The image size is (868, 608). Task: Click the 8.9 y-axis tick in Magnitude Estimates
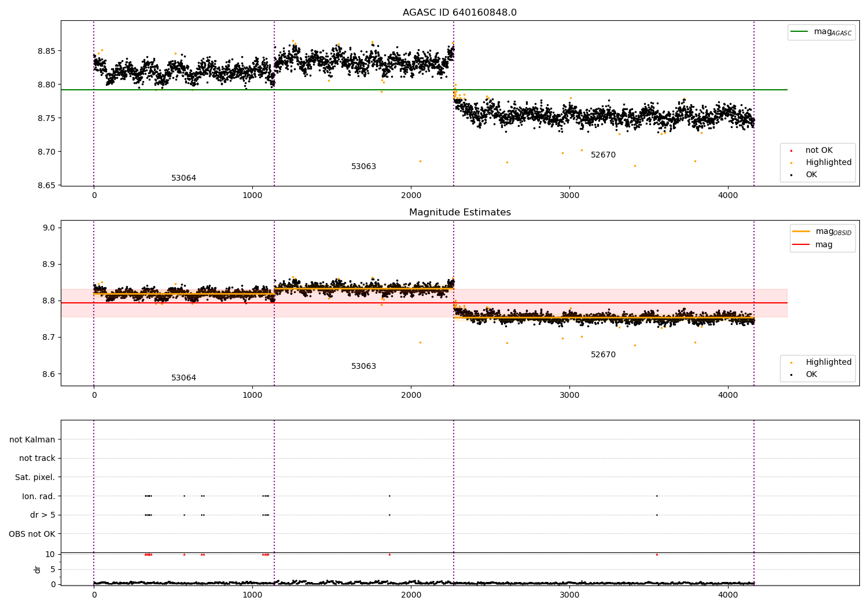49,264
